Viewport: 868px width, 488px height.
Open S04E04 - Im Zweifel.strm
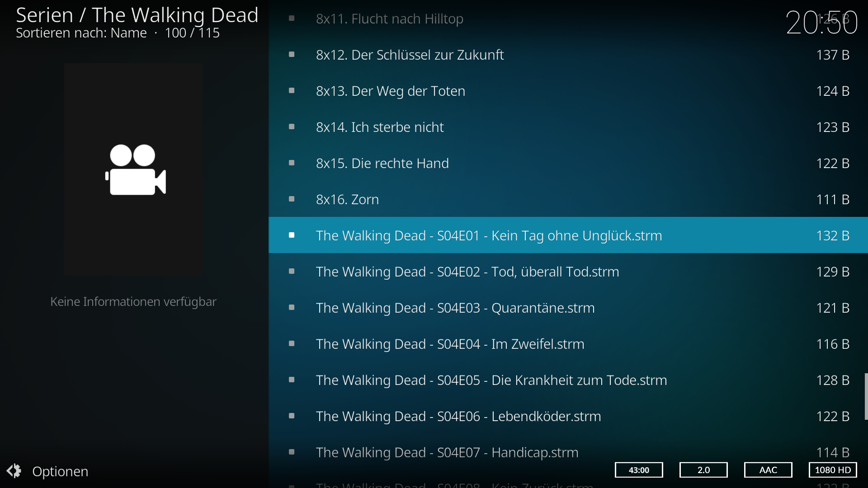click(x=568, y=344)
